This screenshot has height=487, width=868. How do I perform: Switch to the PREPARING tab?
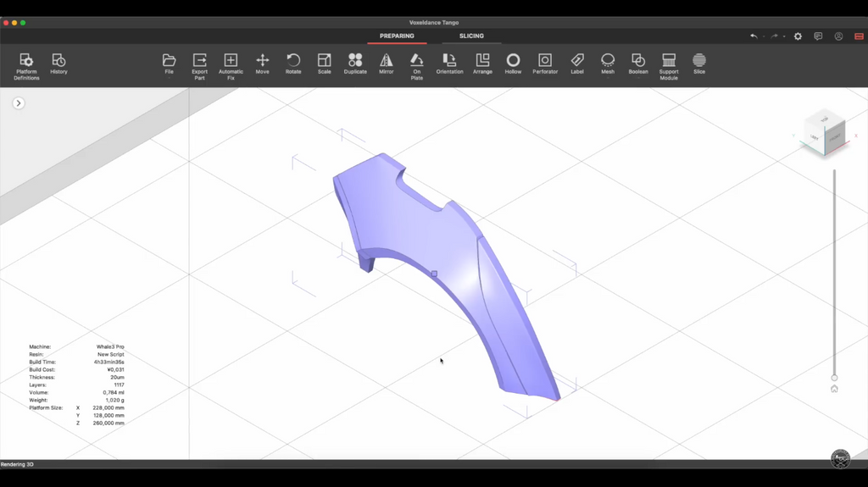click(x=397, y=36)
